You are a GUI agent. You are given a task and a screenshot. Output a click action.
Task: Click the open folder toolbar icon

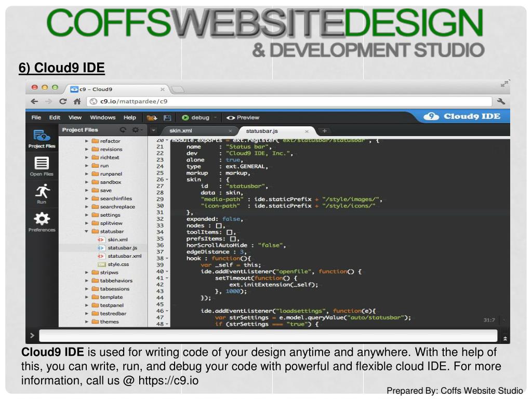click(x=152, y=118)
